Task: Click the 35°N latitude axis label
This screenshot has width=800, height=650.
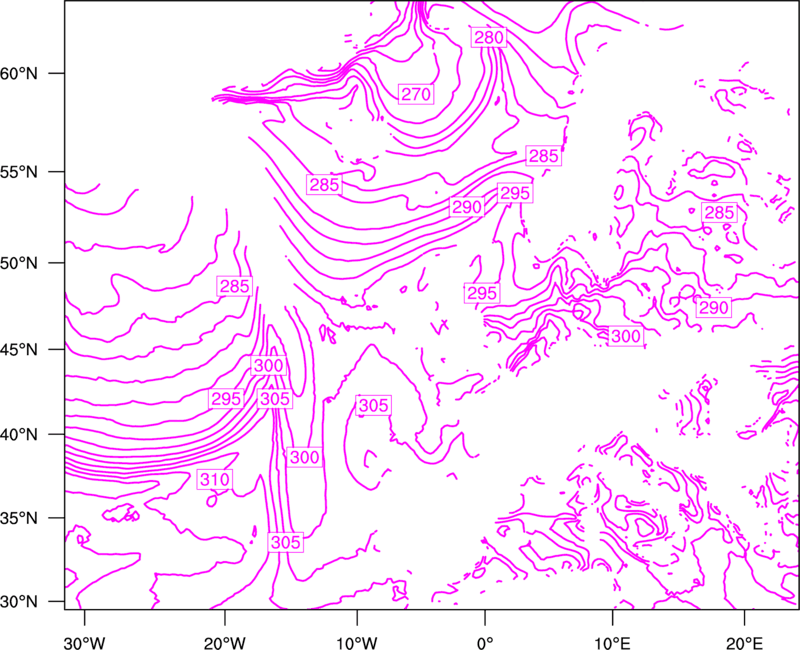Action: point(19,518)
